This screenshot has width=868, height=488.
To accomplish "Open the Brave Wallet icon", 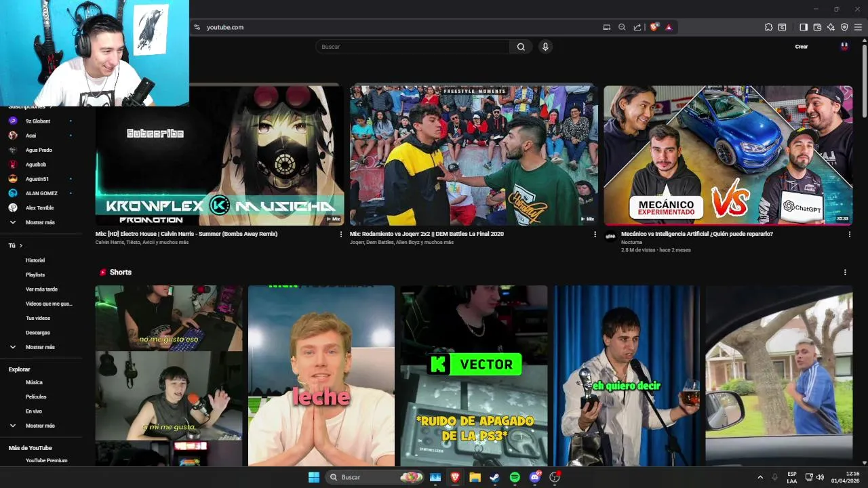I will (817, 27).
